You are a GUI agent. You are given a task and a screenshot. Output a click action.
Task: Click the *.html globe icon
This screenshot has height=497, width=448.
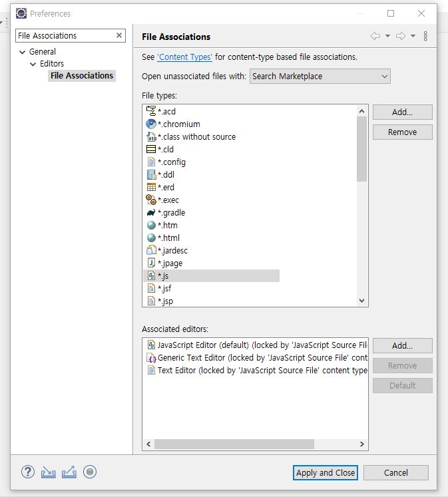click(151, 238)
